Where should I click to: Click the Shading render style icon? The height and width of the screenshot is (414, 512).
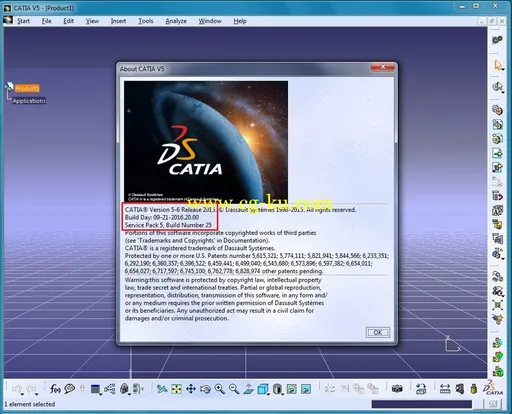[x=277, y=389]
